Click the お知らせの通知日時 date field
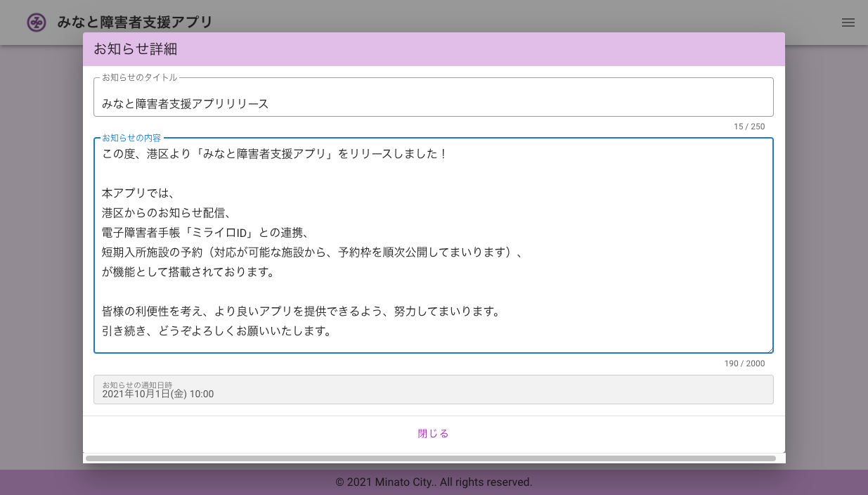 tap(433, 390)
